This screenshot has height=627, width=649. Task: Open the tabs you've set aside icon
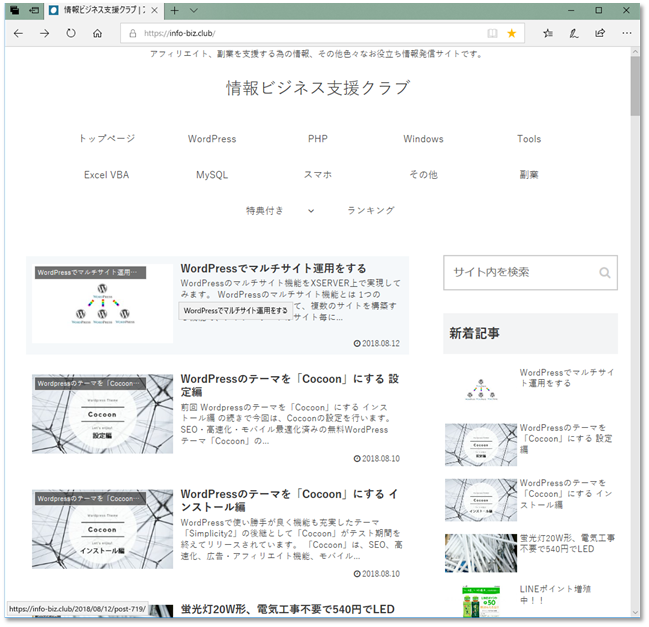[x=14, y=11]
